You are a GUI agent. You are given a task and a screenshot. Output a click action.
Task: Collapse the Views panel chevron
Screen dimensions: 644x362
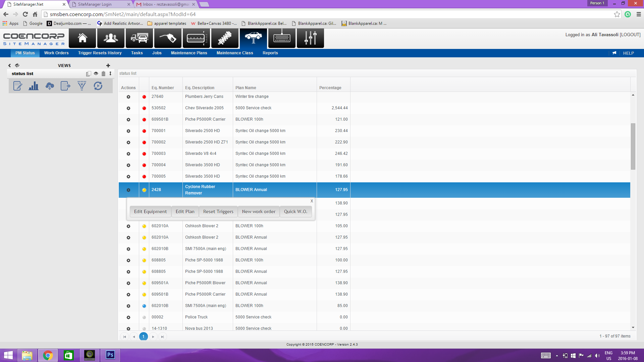[9, 66]
